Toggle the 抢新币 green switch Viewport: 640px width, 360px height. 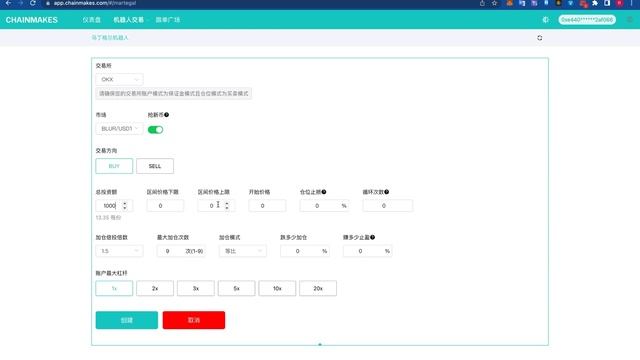[155, 130]
